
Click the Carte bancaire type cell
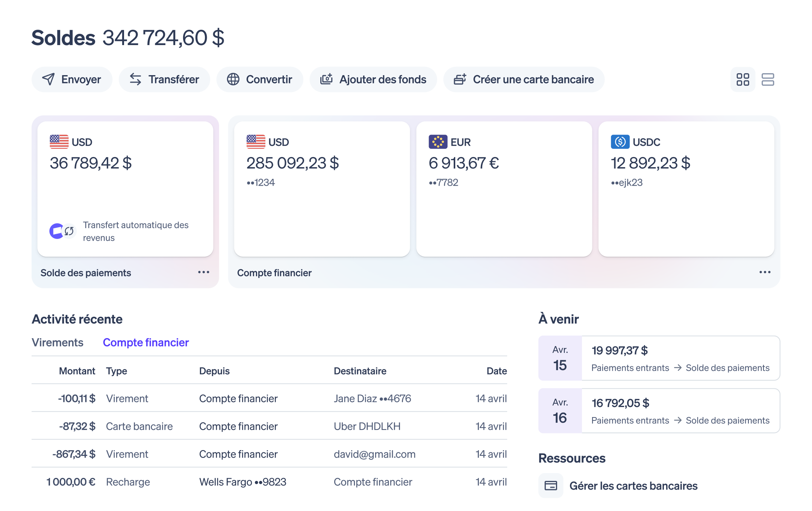[x=139, y=426]
